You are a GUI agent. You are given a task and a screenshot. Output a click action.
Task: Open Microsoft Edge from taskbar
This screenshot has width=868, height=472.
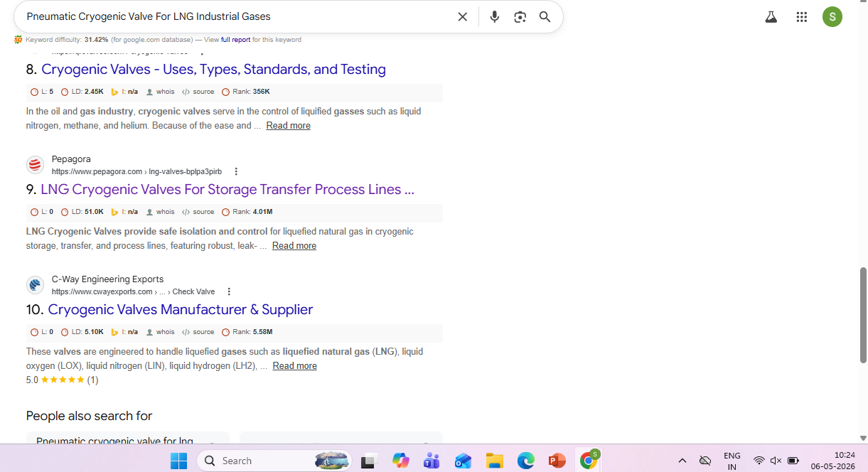(x=525, y=461)
